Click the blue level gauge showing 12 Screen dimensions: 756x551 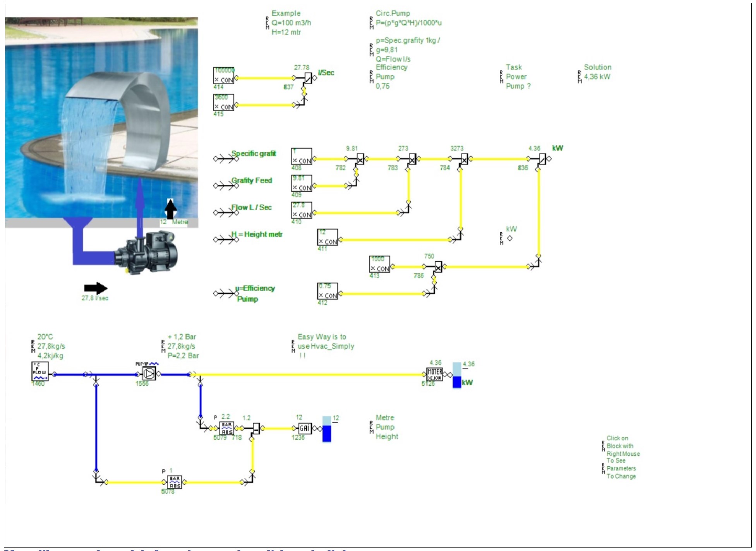click(327, 429)
